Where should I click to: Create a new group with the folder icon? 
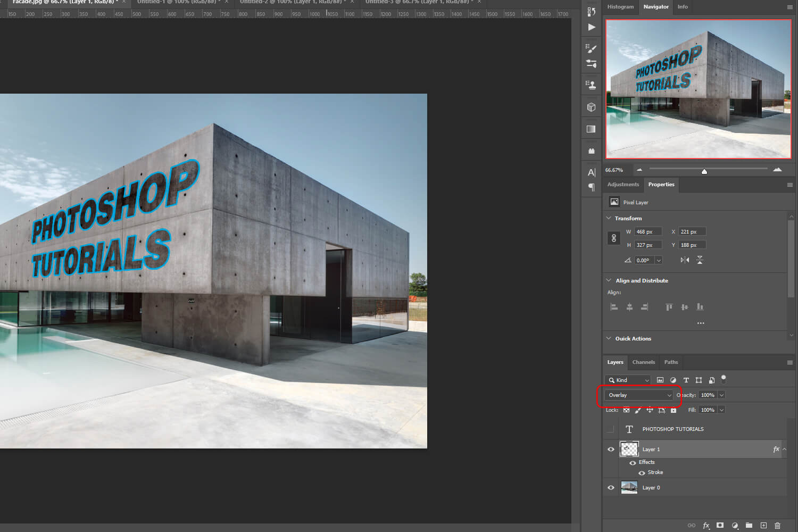coord(749,526)
